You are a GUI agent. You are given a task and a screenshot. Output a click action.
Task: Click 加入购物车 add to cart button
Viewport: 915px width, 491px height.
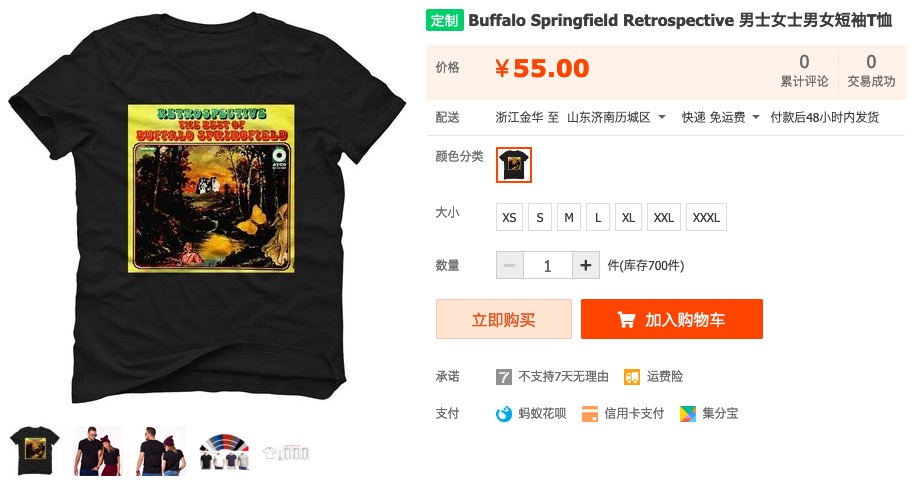(x=672, y=319)
